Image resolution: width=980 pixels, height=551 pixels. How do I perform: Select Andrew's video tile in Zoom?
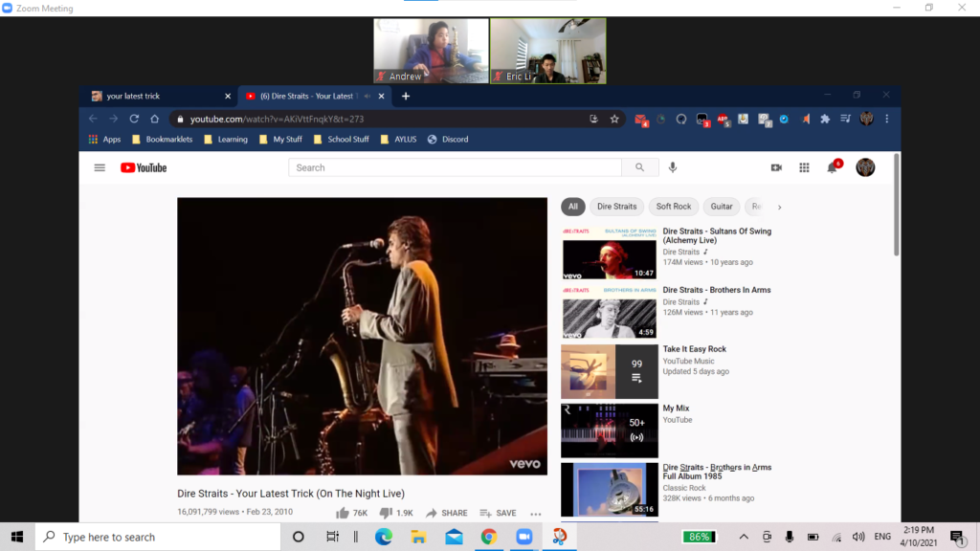click(432, 51)
